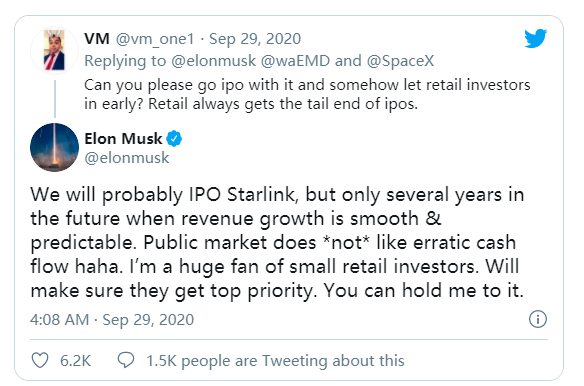Open Elon Musk's rocket profile picture

click(54, 148)
